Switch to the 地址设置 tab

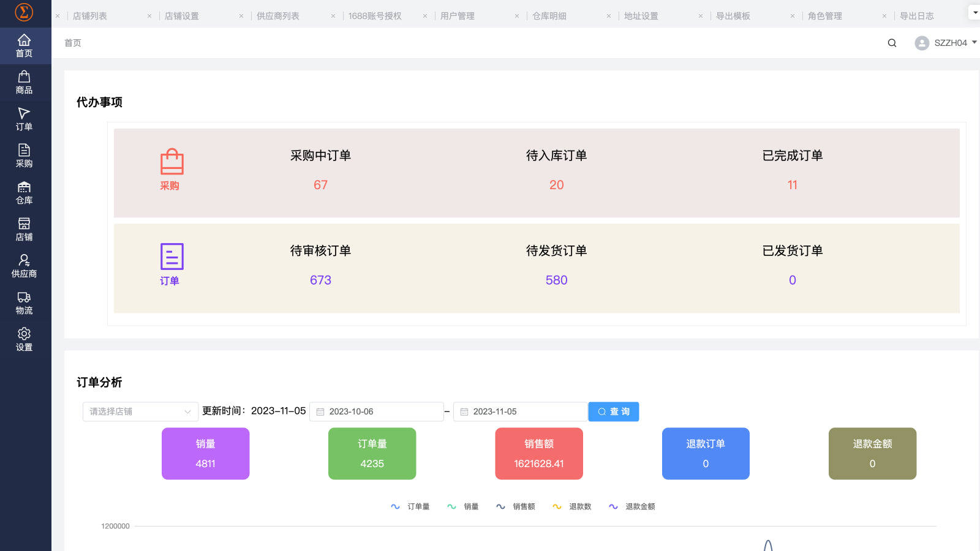(x=641, y=16)
